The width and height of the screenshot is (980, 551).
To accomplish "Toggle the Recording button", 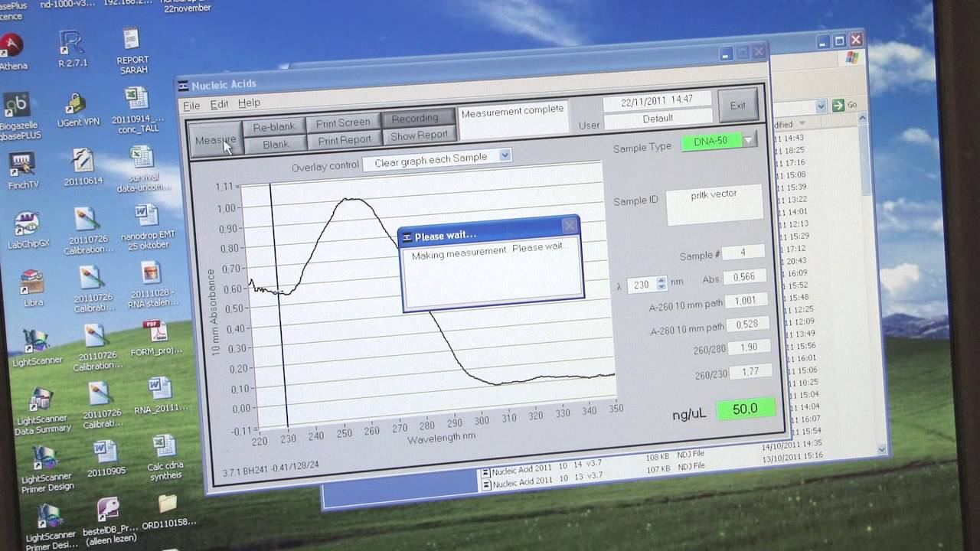I will coord(415,118).
